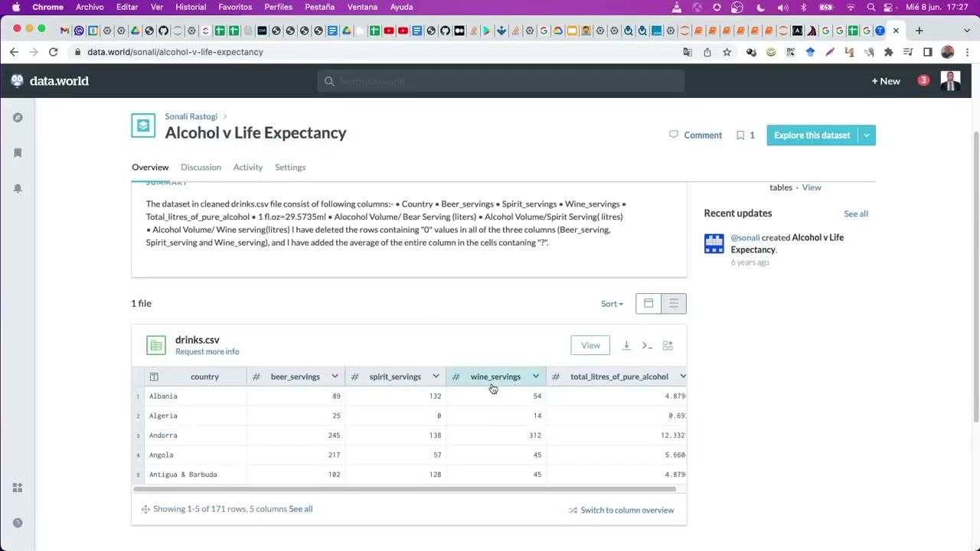Open See all recent updates
The image size is (980, 551).
[856, 214]
